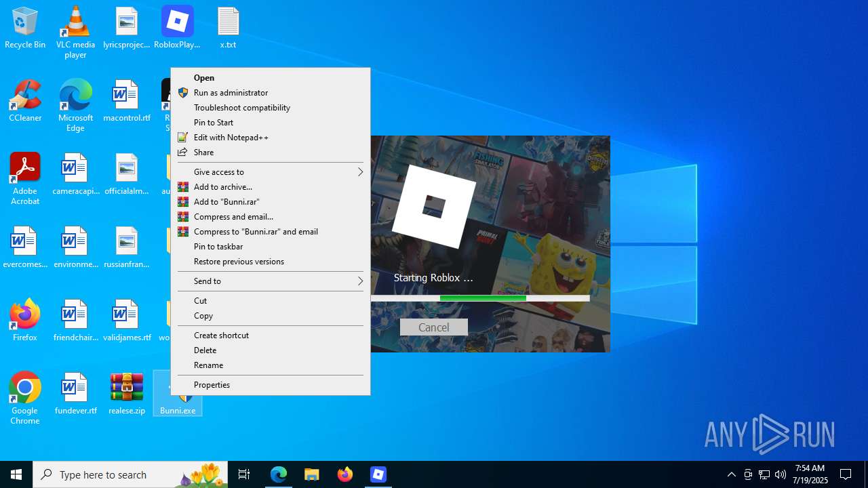Select the Firefox desktop shortcut

(x=25, y=321)
